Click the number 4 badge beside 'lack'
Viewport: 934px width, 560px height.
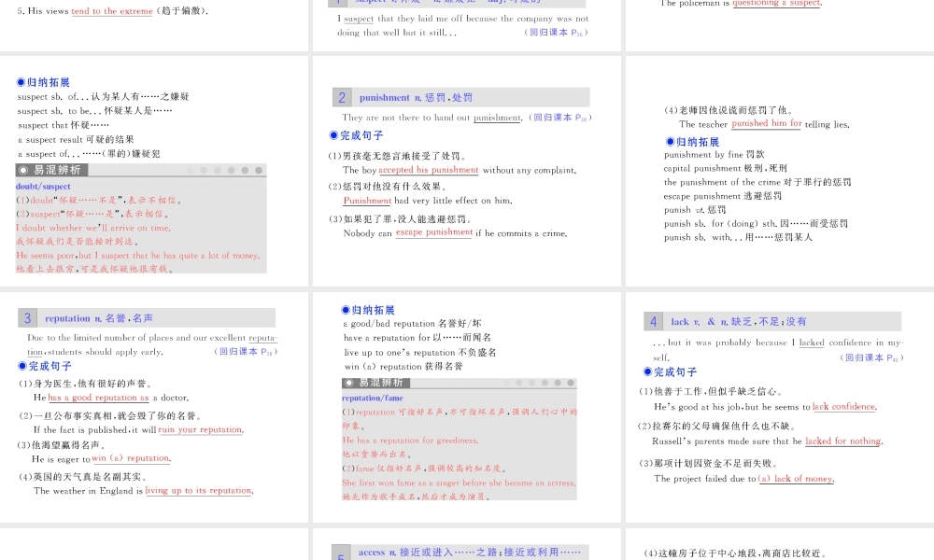[x=654, y=321]
